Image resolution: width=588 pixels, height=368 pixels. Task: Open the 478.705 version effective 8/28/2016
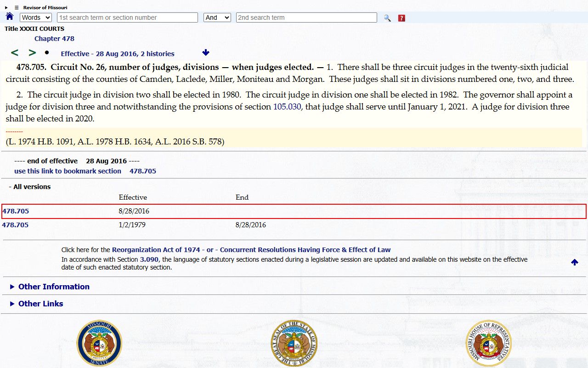16,211
